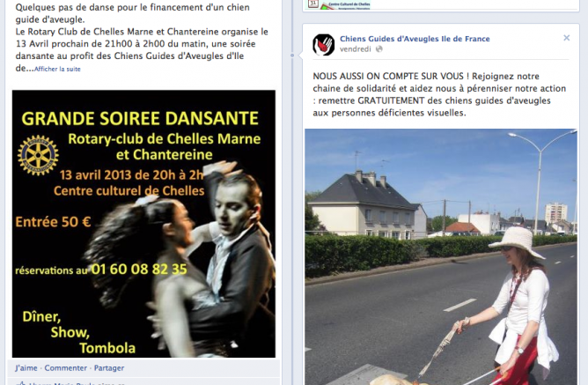This screenshot has width=588, height=385.
Task: Click the Rotary Club post description text
Action: pos(142,38)
